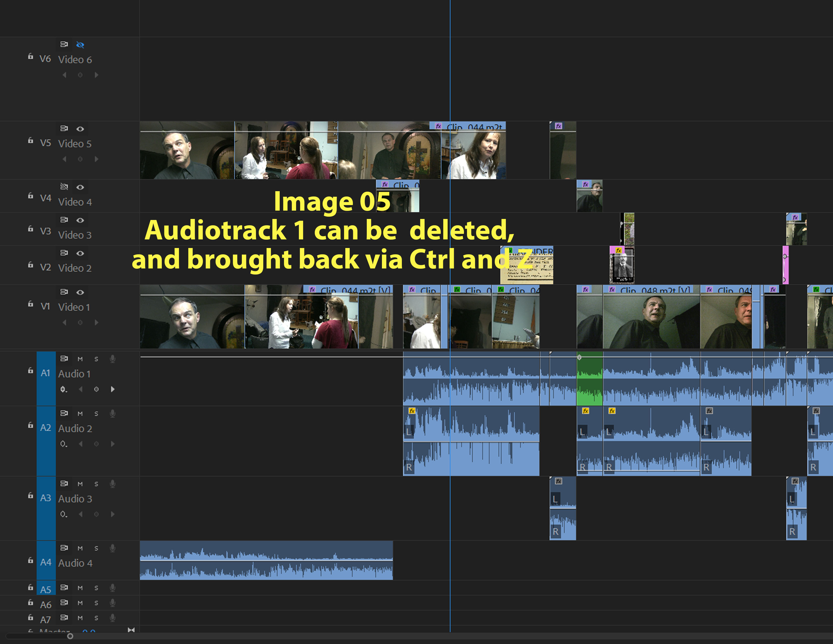Add a keyframe on the Audio 1 track
The width and height of the screenshot is (833, 644).
[96, 389]
